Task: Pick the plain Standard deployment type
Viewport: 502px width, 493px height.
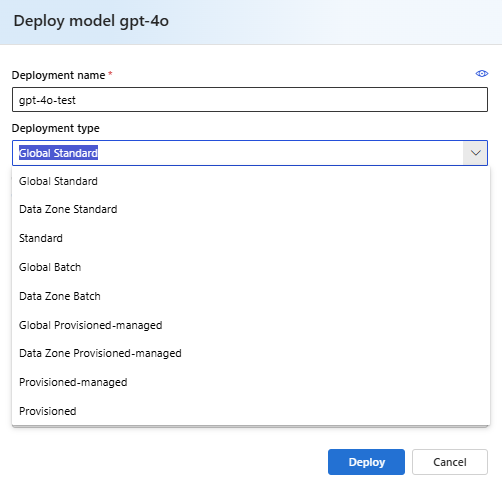Action: (x=251, y=238)
